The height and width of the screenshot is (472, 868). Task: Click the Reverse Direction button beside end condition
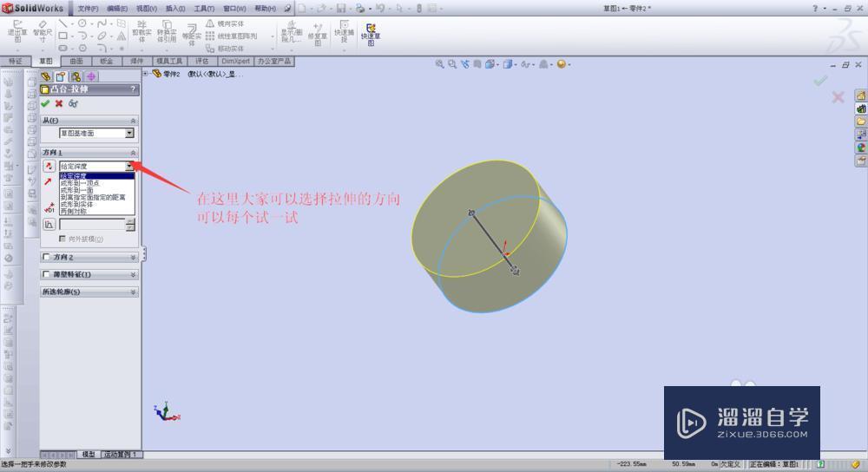point(49,166)
